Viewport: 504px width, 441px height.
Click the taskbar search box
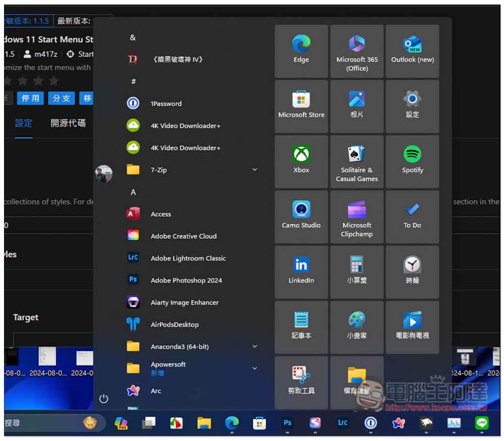[x=54, y=423]
